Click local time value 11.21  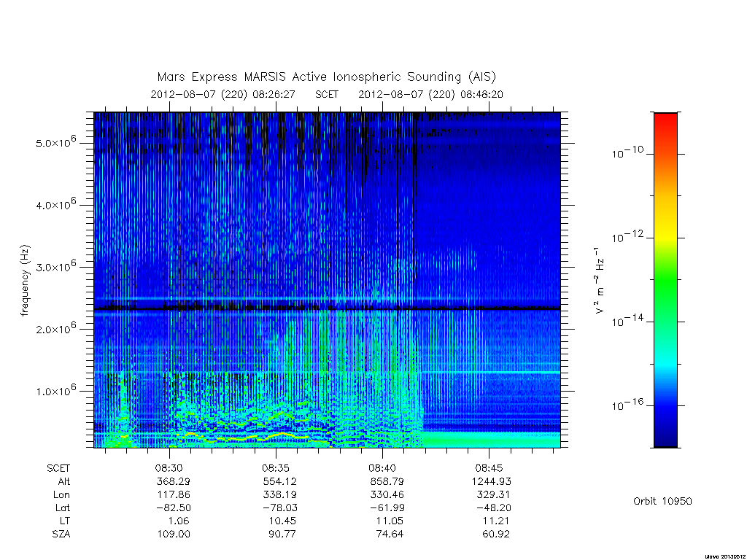[496, 521]
